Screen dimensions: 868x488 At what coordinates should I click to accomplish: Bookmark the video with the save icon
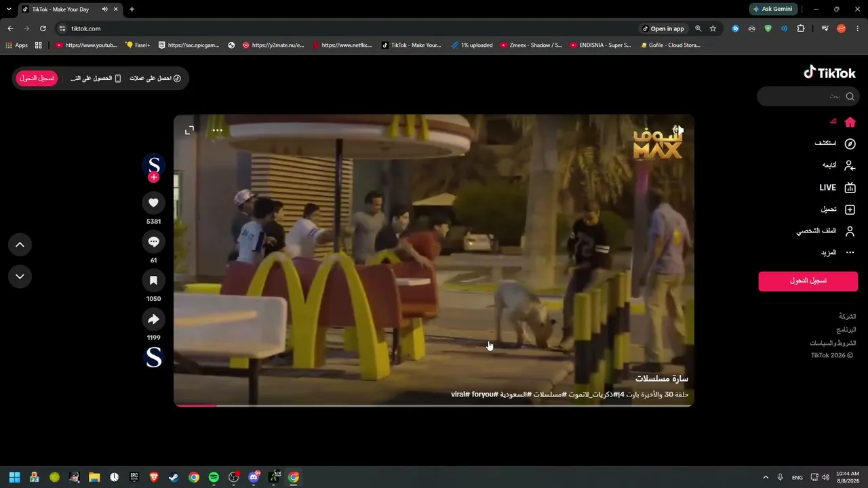(153, 281)
